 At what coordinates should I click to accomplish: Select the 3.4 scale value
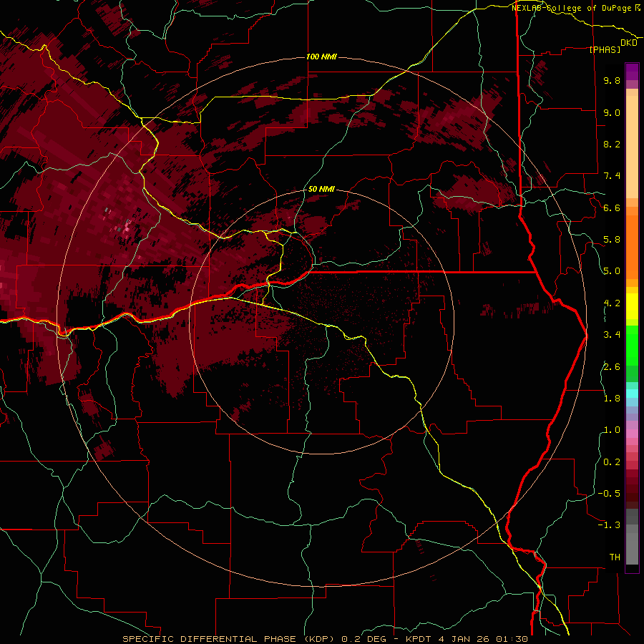coord(612,335)
